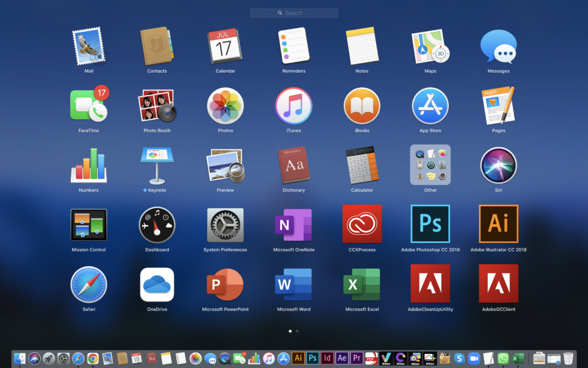Screen dimensions: 588x368
Task: Launch Adobe Photoshop CC 2018
Action: click(430, 223)
